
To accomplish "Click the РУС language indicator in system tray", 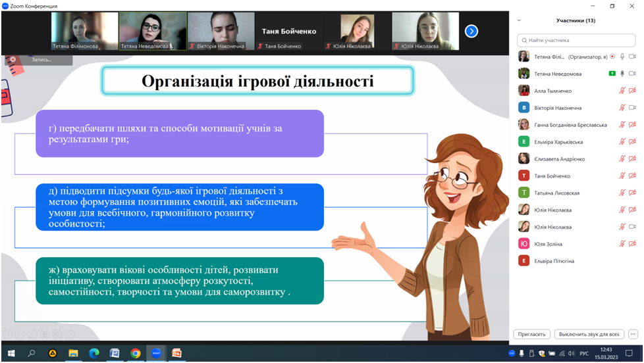I will click(583, 353).
